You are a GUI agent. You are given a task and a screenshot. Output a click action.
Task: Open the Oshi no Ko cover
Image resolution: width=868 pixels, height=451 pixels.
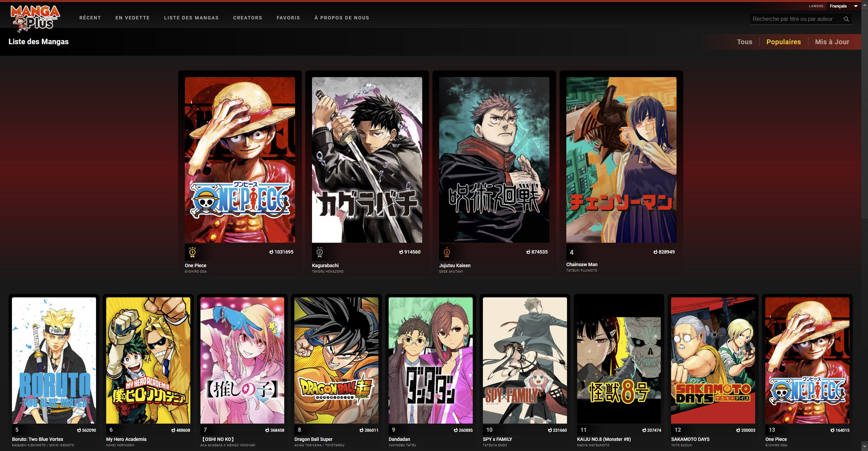(x=242, y=360)
